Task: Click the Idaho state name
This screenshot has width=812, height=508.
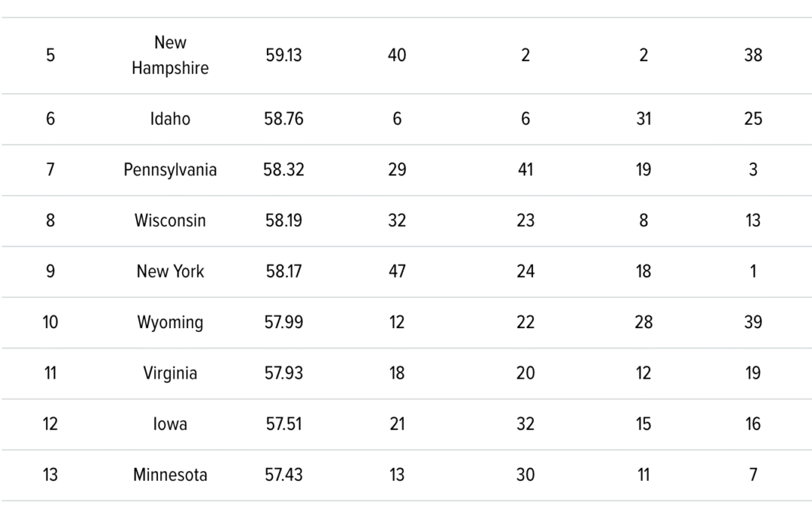Action: coord(170,119)
